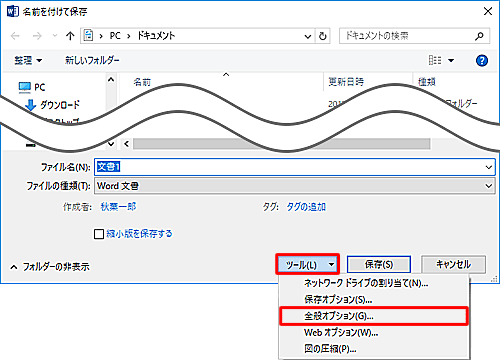Image resolution: width=500 pixels, height=360 pixels.
Task: Click the magnifier search icon
Action: pos(479,36)
